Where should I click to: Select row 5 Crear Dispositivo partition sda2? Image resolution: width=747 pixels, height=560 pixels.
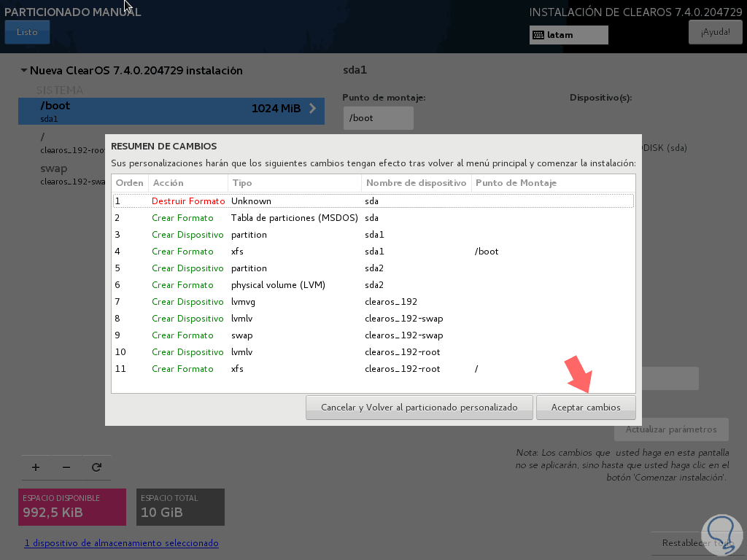click(373, 268)
